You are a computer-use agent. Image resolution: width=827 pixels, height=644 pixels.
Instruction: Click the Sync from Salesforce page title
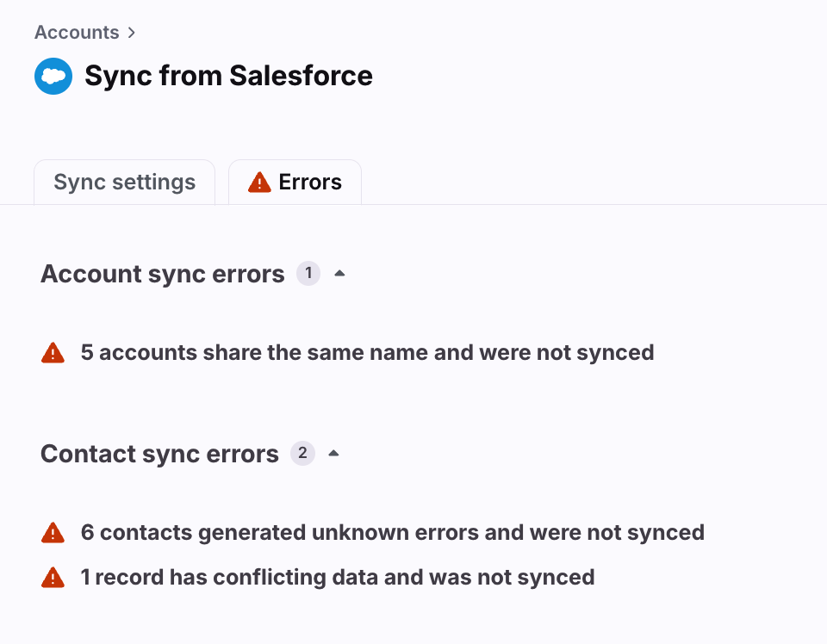(x=229, y=76)
